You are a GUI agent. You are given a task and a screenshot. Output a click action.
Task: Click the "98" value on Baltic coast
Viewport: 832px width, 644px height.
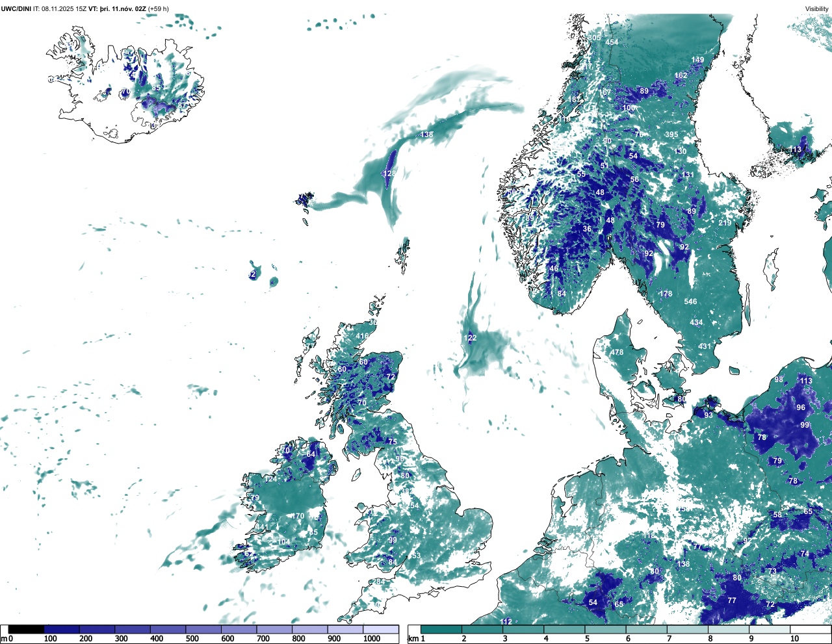[x=779, y=380]
